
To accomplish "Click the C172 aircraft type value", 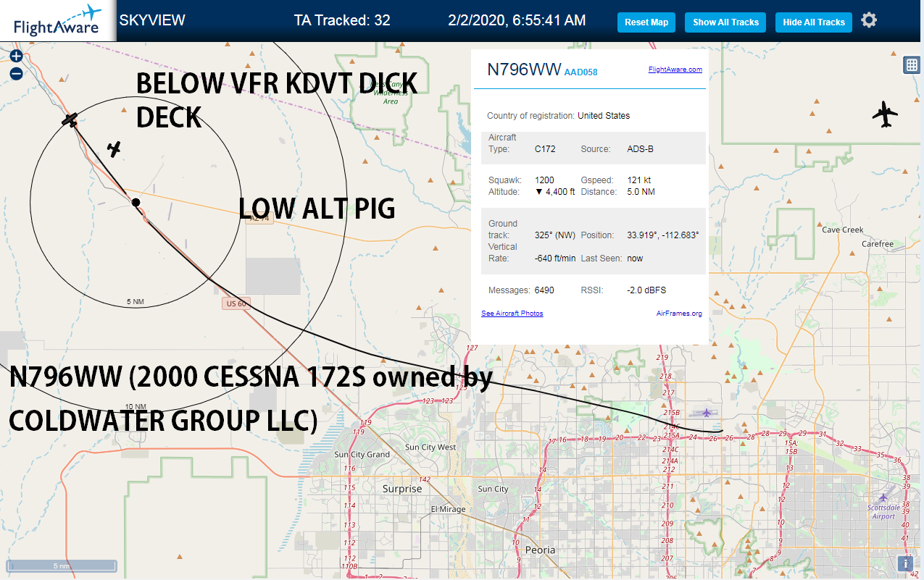I will 545,149.
